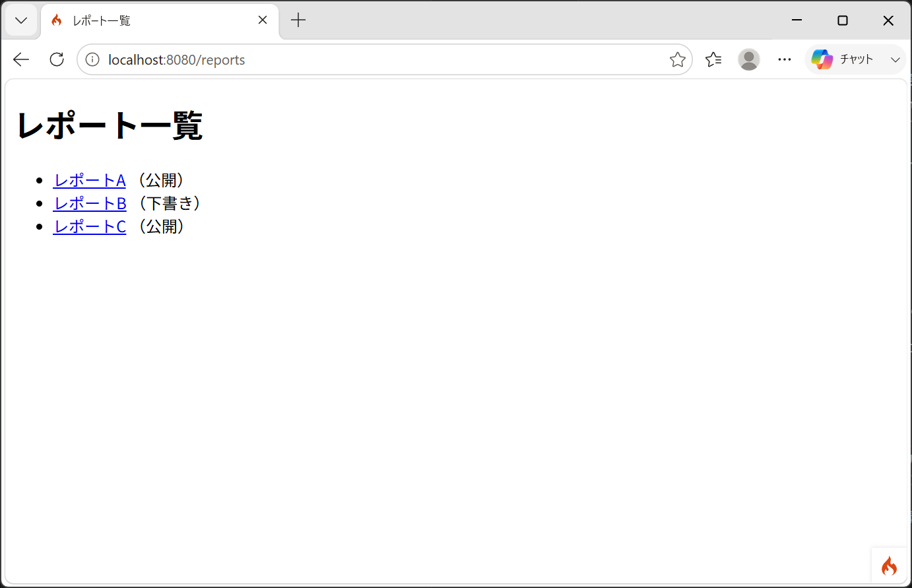Open the CodeIgniter debug toolbar flame icon
Image resolution: width=912 pixels, height=588 pixels.
(x=889, y=566)
